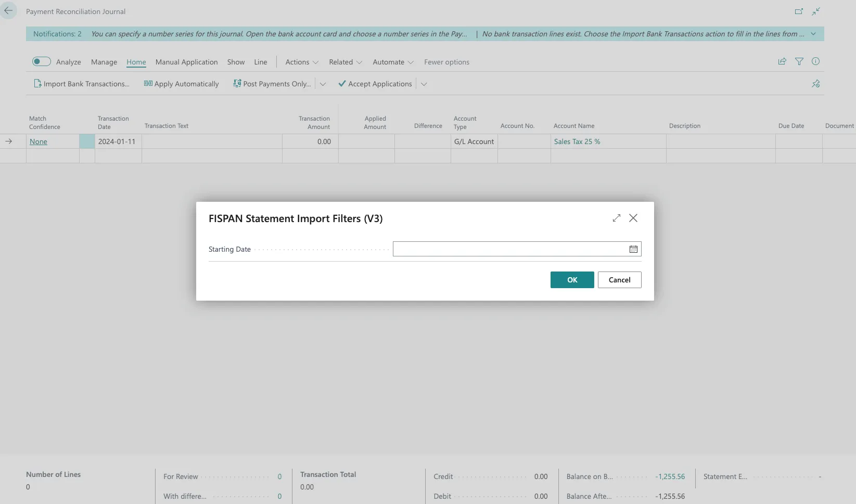
Task: Click the first notification about number series
Action: pos(279,34)
